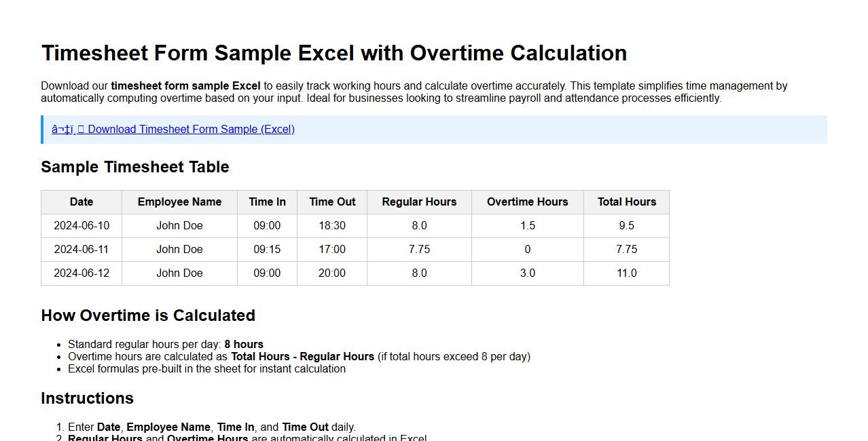Select the Instructions heading
Screen dimensions: 868x441
(87, 398)
